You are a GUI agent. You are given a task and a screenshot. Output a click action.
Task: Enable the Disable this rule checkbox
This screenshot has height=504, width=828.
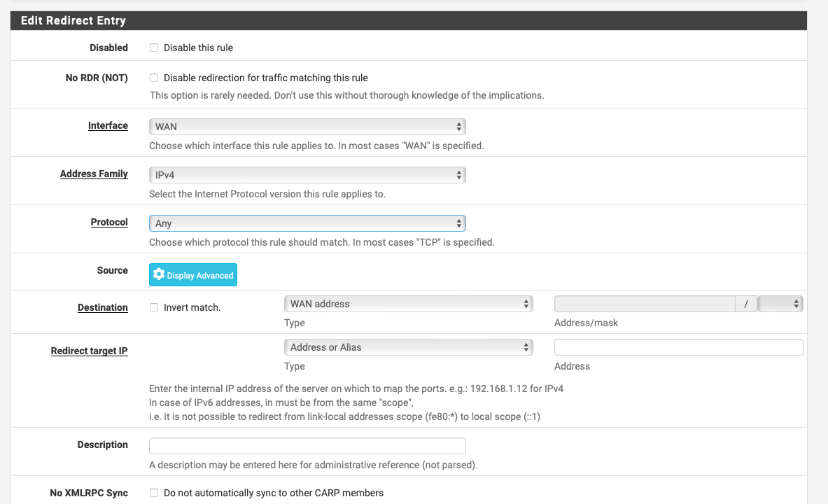coord(154,48)
